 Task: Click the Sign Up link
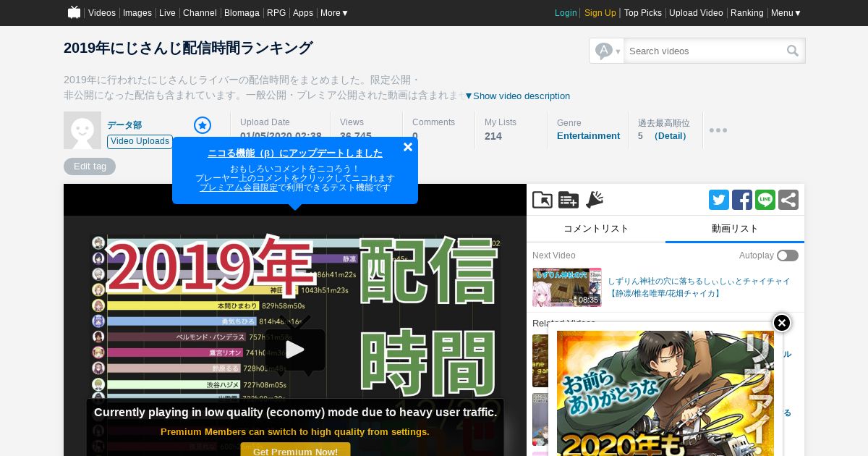[600, 13]
